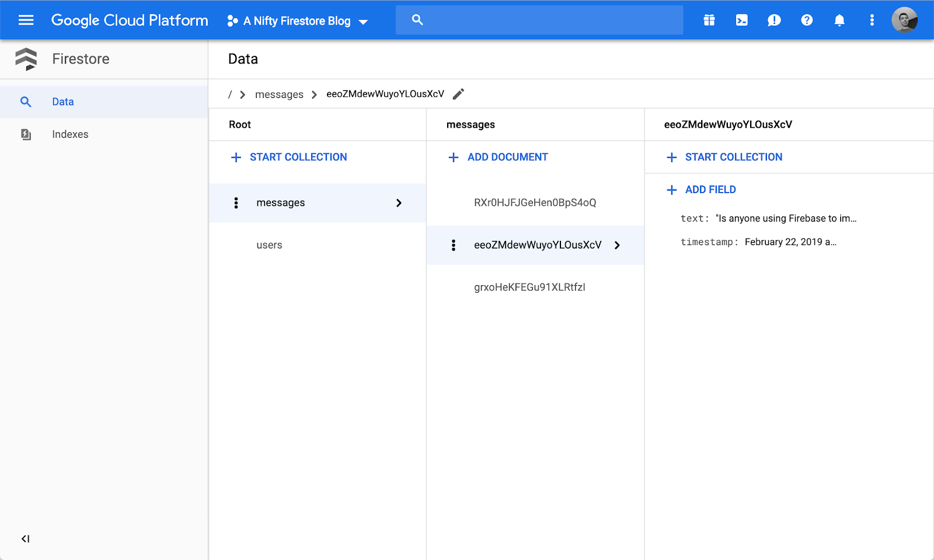Click ADD FIELD button
This screenshot has height=560, width=934.
[701, 190]
